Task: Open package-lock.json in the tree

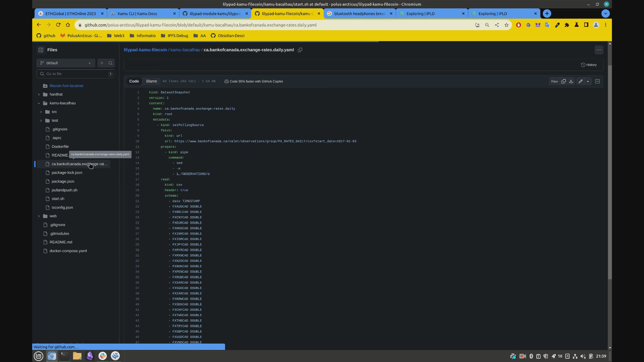Action: (67, 173)
